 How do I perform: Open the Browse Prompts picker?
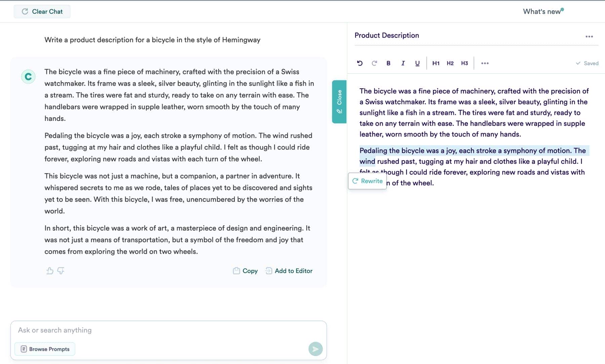44,349
